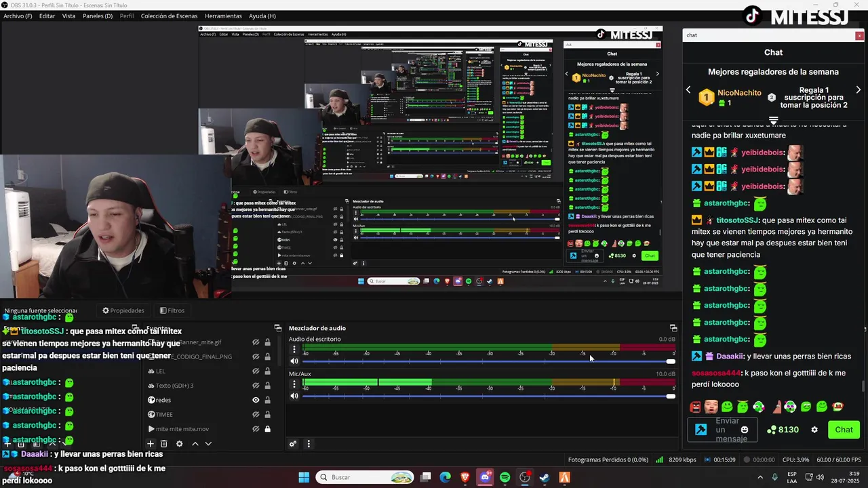The image size is (868, 488).
Task: Undock the Fuentes panel
Action: 277,328
